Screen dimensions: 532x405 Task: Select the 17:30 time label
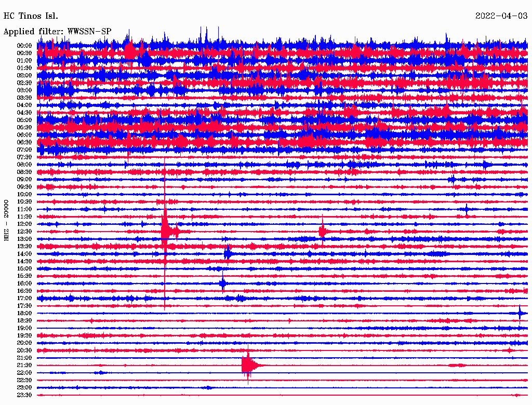pyautogui.click(x=24, y=306)
